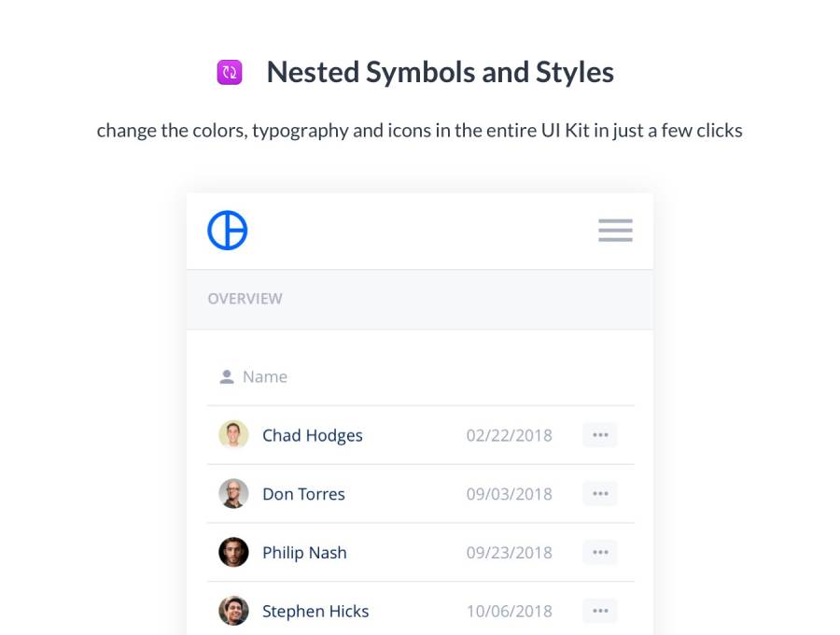Click the Nested Symbols and Styles heading
Image resolution: width=840 pixels, height=635 pixels.
tap(440, 73)
